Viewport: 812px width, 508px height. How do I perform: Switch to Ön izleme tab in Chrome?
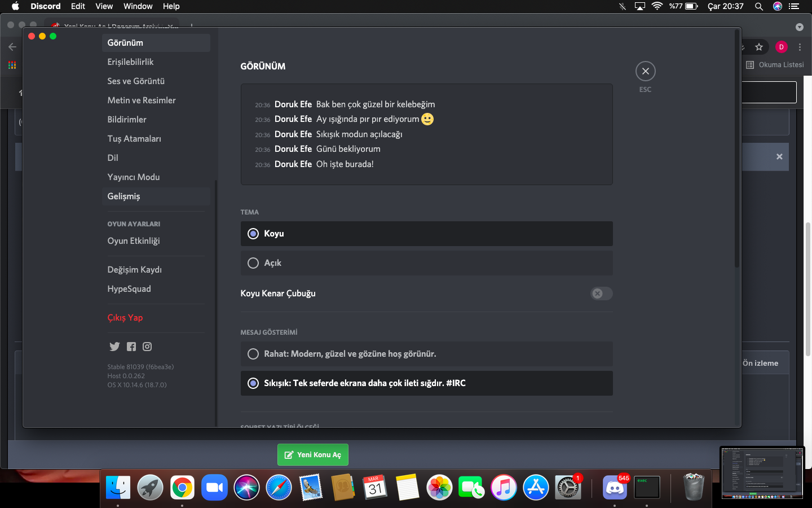(x=760, y=364)
